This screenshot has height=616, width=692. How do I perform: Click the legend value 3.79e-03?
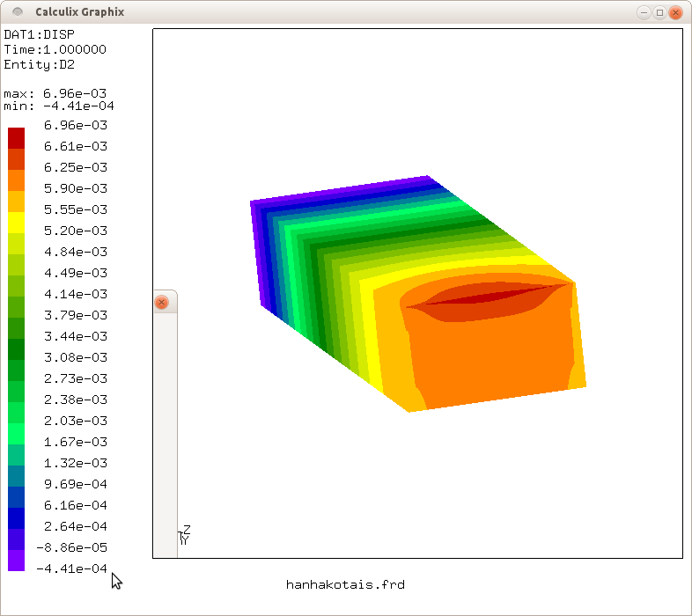click(76, 316)
